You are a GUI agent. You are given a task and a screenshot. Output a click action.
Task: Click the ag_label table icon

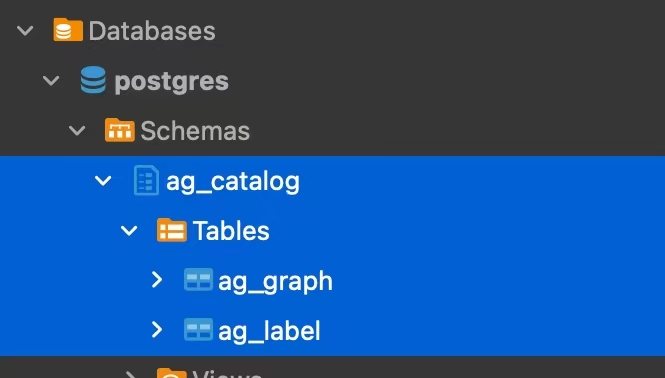tap(198, 330)
